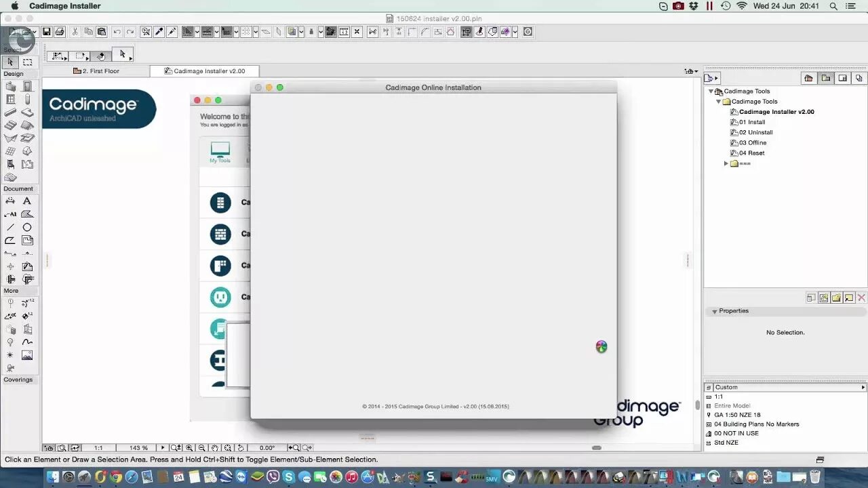
Task: Open 03 Offline view in navigator
Action: pos(753,142)
